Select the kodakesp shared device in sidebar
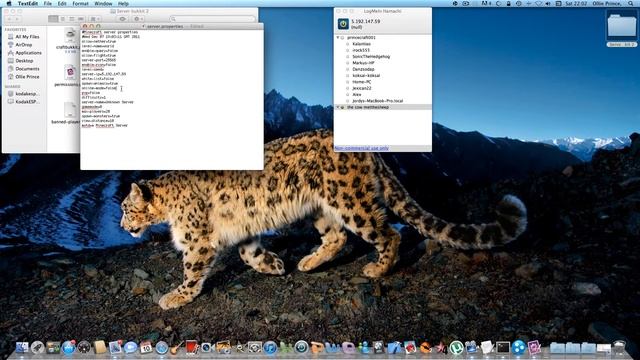Viewport: 640px width, 360px height. click(23, 94)
